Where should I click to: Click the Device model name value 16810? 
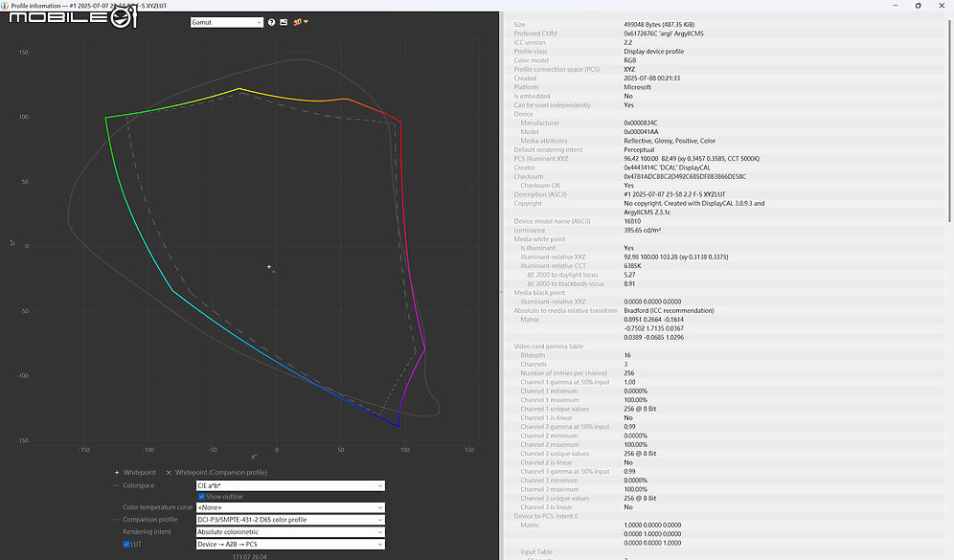[632, 221]
